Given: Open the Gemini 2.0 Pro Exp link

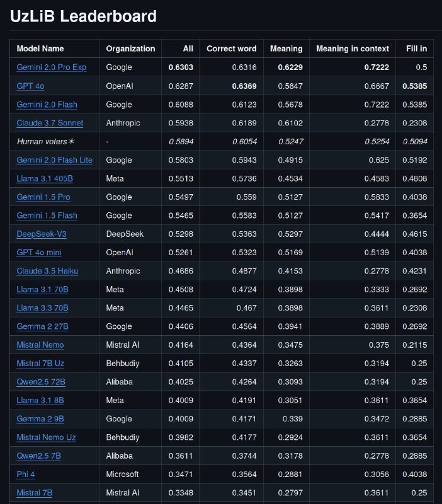Looking at the screenshot, I should [52, 67].
